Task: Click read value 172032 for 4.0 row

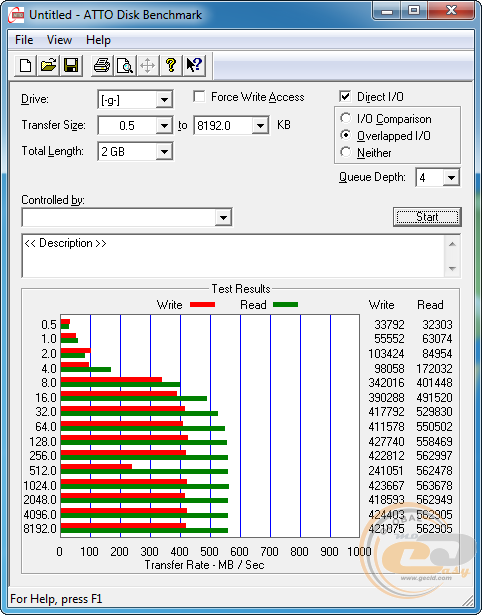Action: (434, 369)
